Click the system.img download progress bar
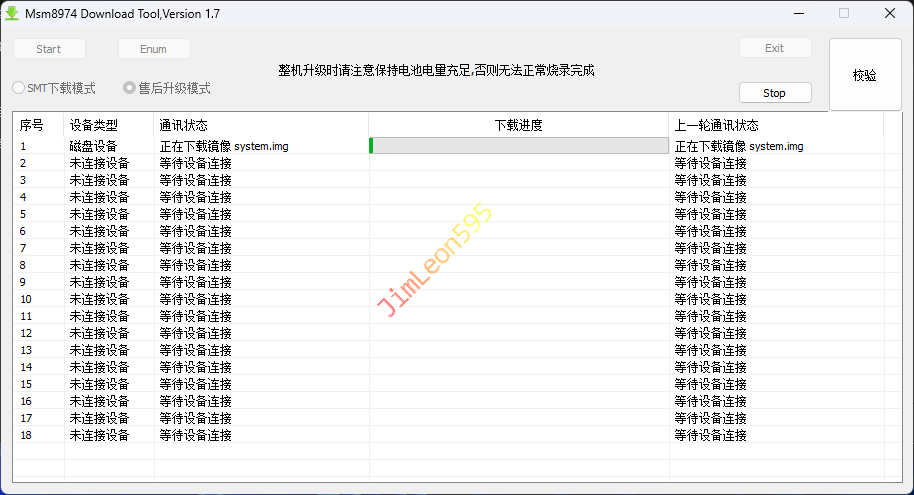 click(518, 146)
